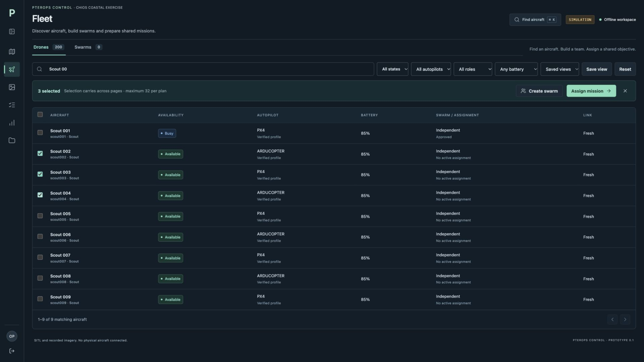The image size is (644, 362).
Task: Open the sidebar panel toggle icon
Action: pos(12,32)
